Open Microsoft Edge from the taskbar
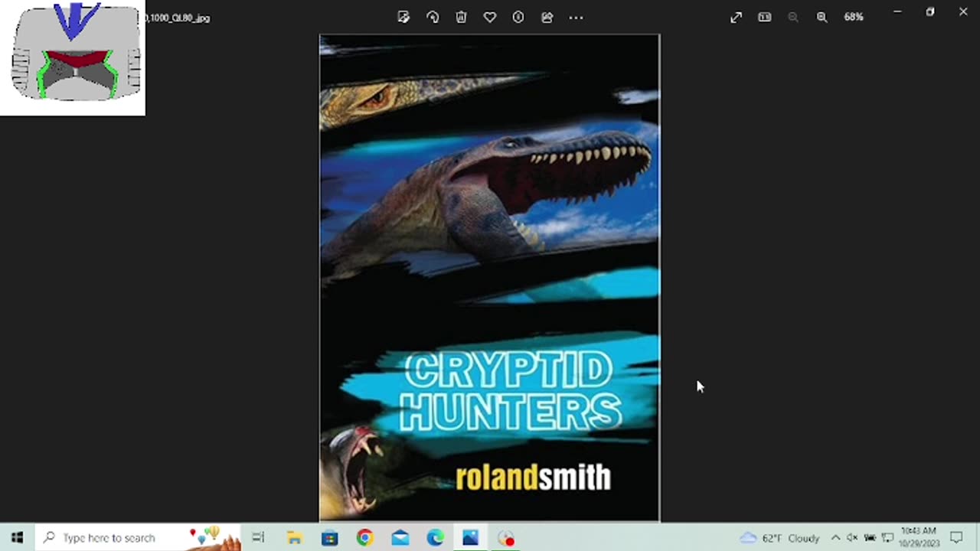The height and width of the screenshot is (551, 980). (x=435, y=538)
